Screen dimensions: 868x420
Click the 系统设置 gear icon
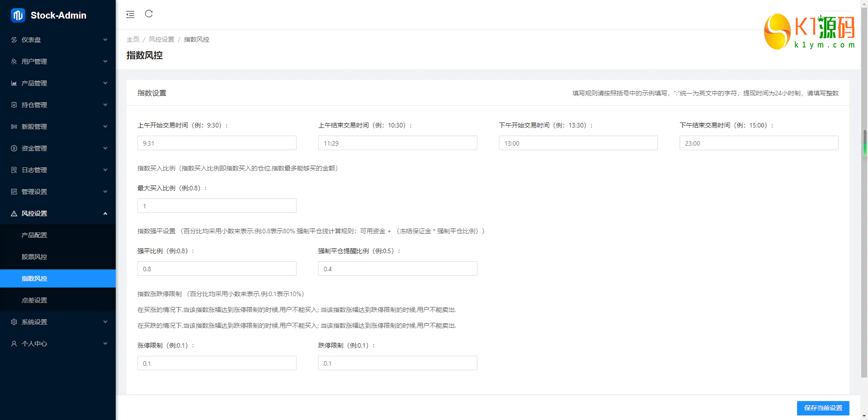[14, 322]
